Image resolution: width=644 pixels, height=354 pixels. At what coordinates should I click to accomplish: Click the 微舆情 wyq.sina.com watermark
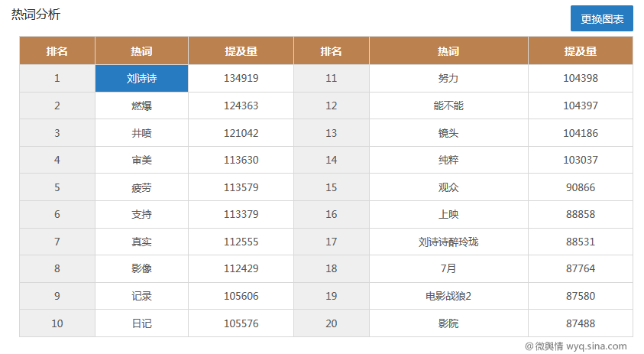tap(575, 346)
